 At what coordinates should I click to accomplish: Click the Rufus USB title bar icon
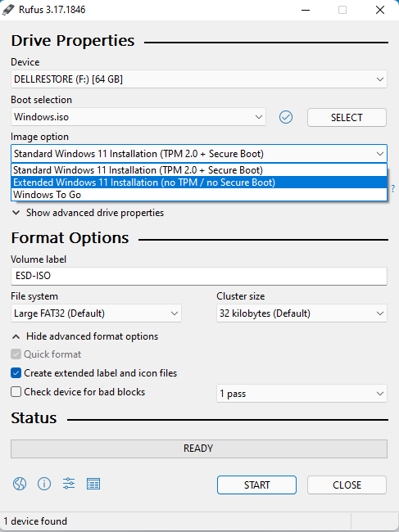pos(8,10)
